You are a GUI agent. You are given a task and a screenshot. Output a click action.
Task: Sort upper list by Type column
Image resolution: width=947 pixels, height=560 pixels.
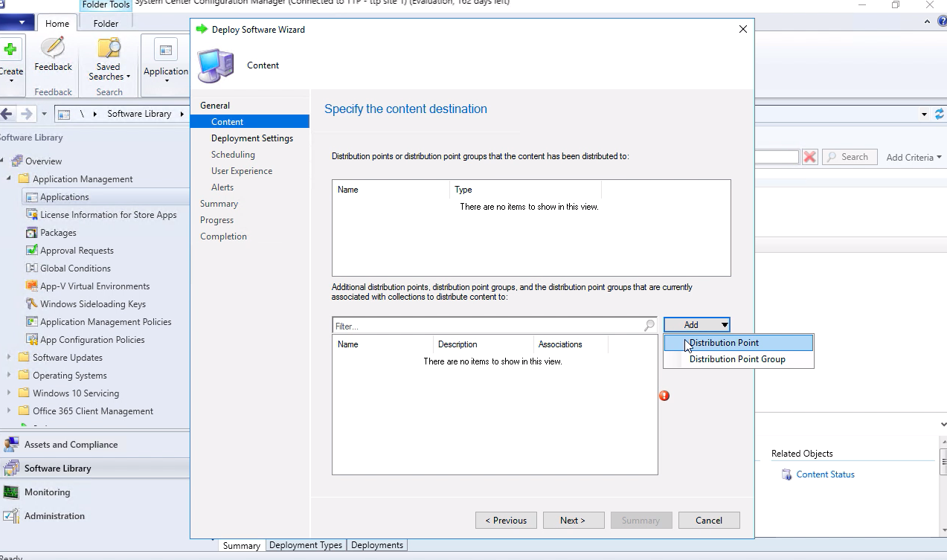coord(525,190)
